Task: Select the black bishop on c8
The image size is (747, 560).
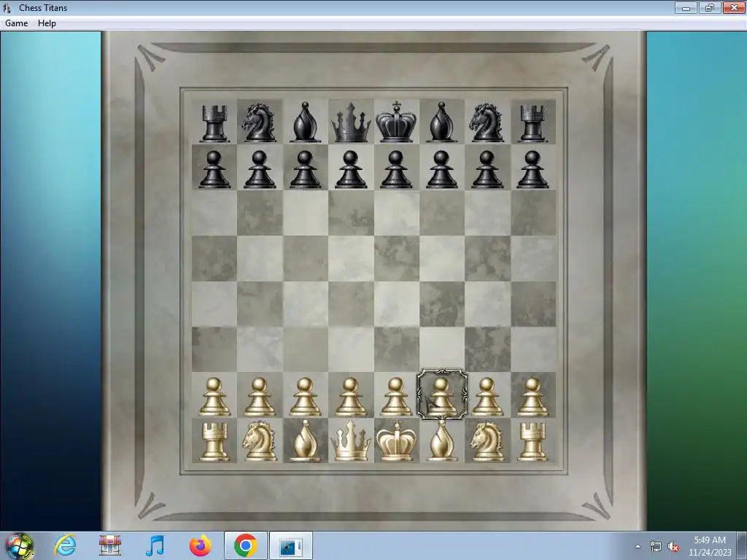Action: 305,122
